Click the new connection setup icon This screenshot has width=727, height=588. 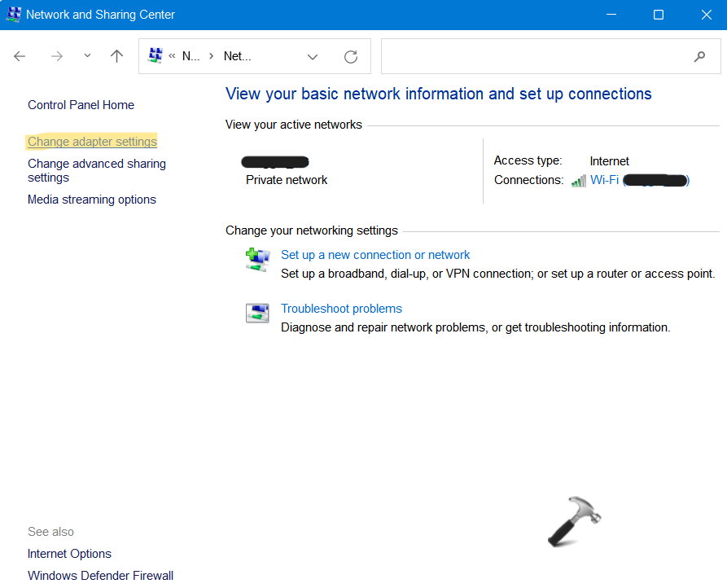coord(257,260)
